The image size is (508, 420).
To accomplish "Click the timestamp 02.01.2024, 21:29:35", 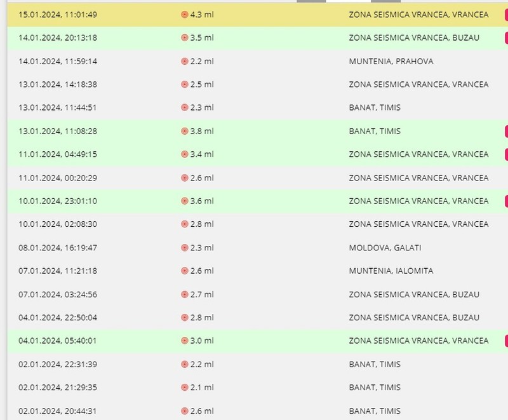I will [58, 388].
